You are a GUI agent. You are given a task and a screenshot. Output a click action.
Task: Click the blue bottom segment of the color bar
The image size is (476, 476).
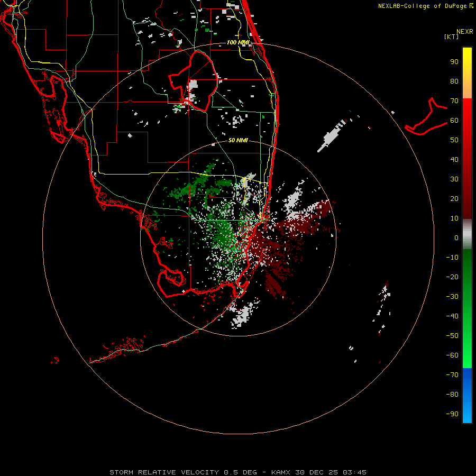tap(467, 396)
